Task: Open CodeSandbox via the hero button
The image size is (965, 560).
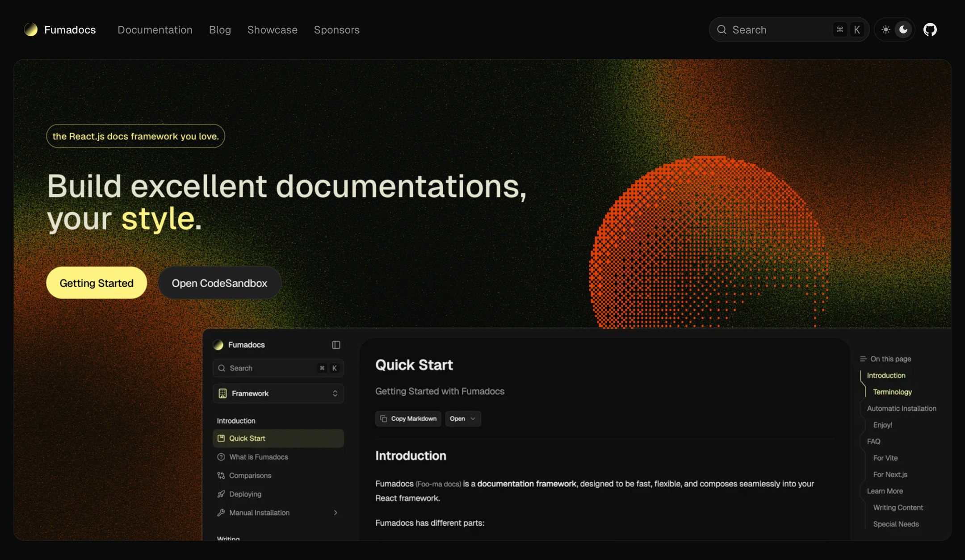Action: [219, 283]
